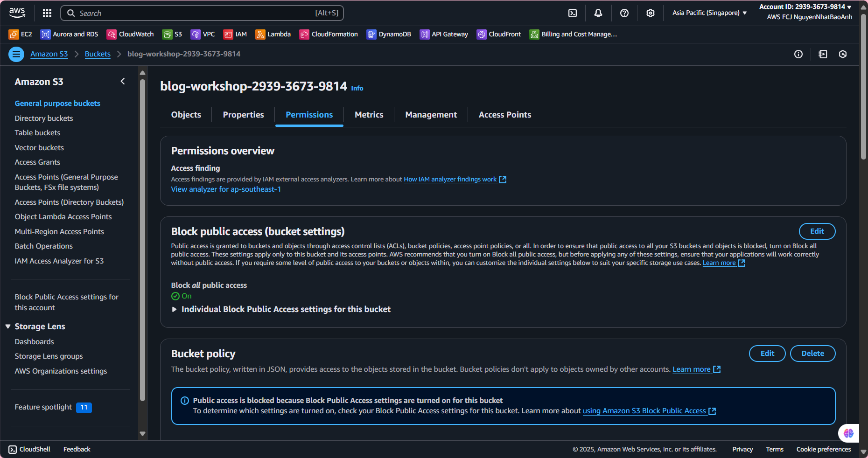Open the notifications bell
This screenshot has width=868, height=458.
[x=598, y=13]
